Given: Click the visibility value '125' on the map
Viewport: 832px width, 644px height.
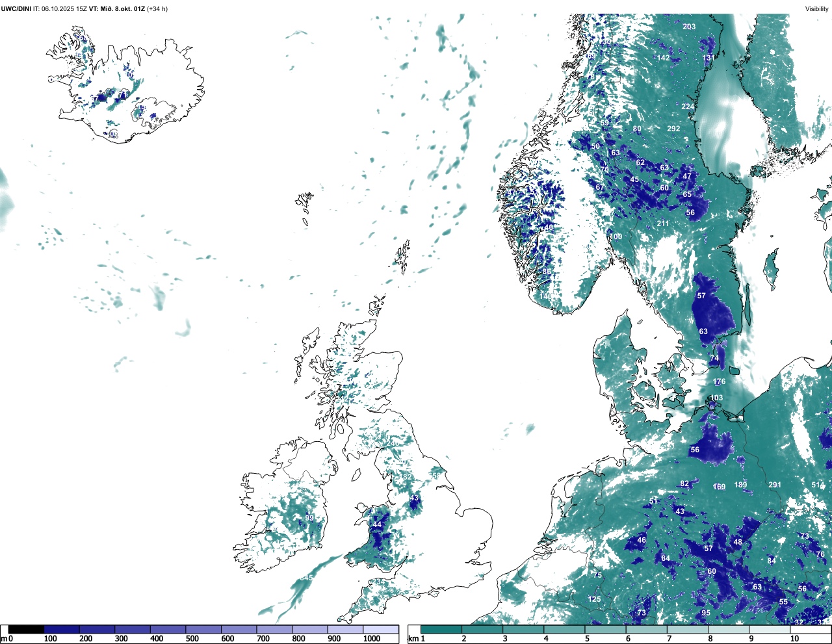Looking at the screenshot, I should [x=595, y=599].
